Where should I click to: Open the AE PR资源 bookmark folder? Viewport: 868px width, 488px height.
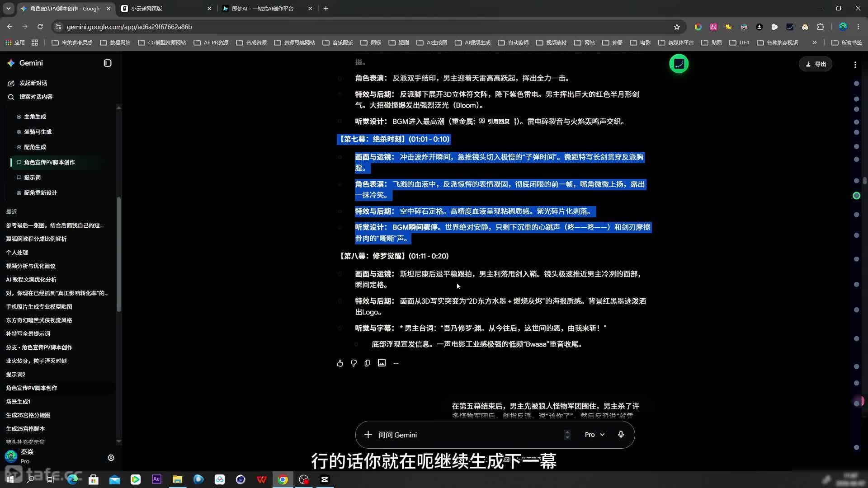pyautogui.click(x=211, y=42)
